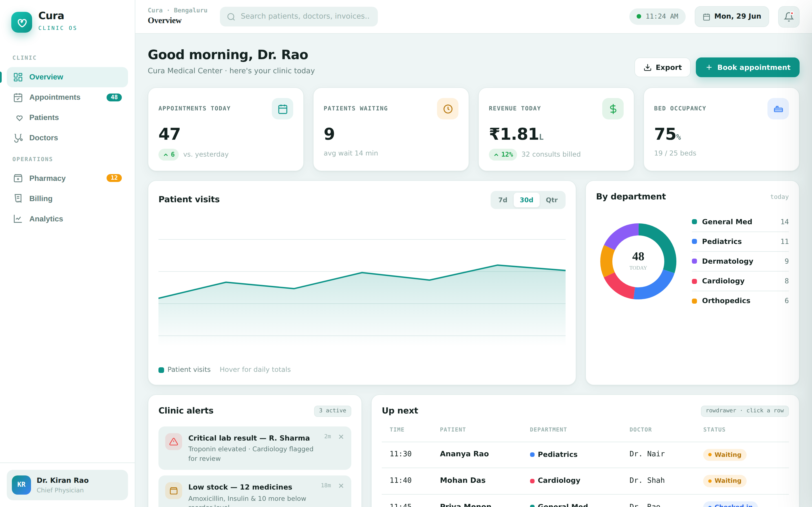Open the Pharmacy section in sidebar

pos(67,178)
